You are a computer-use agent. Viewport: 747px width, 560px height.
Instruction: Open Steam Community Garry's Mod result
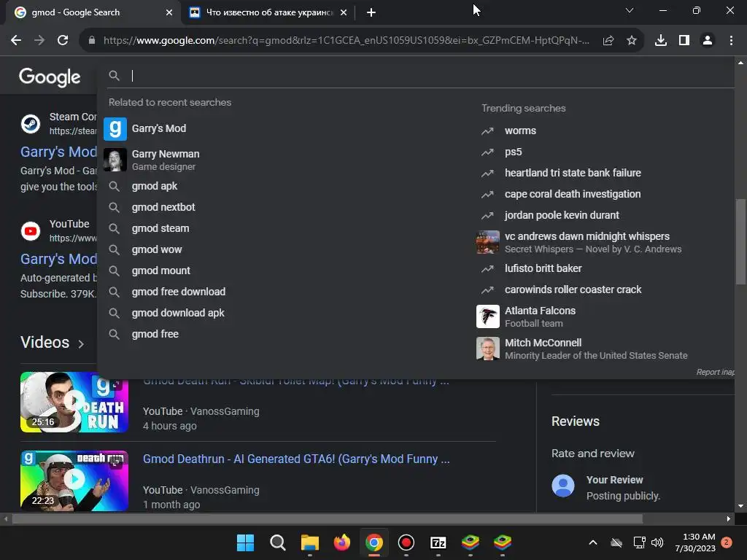tap(58, 152)
